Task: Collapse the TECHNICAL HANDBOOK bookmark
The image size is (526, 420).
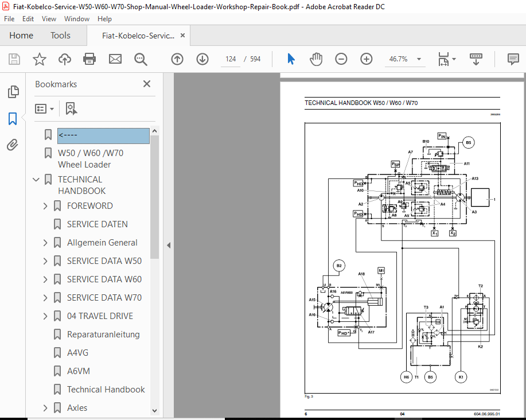Action: 36,180
